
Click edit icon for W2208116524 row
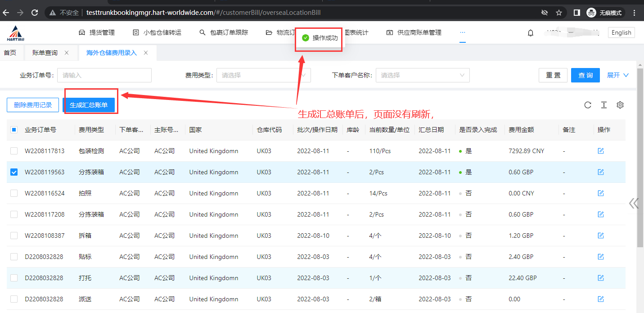600,193
